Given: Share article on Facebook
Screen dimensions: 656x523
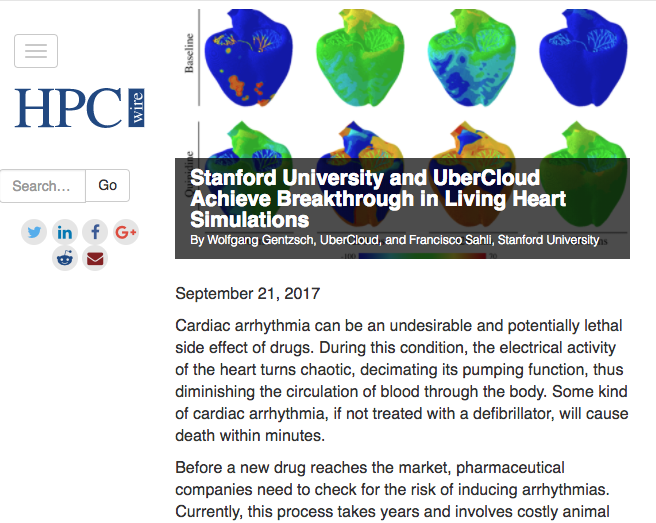Looking at the screenshot, I should 95,232.
